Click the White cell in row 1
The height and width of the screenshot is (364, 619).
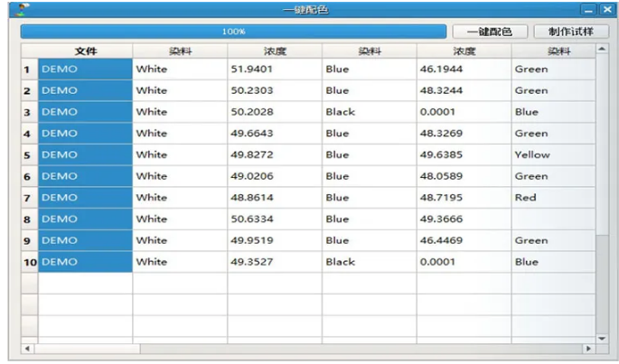[180, 70]
